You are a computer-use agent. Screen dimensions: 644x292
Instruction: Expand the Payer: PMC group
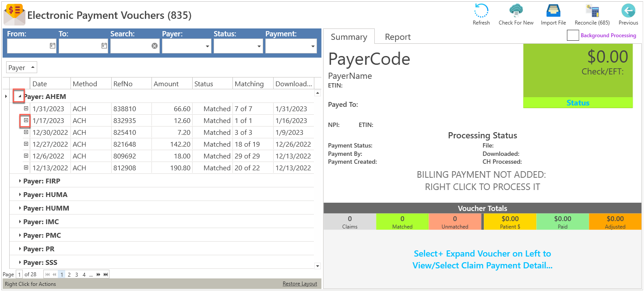pyautogui.click(x=20, y=235)
